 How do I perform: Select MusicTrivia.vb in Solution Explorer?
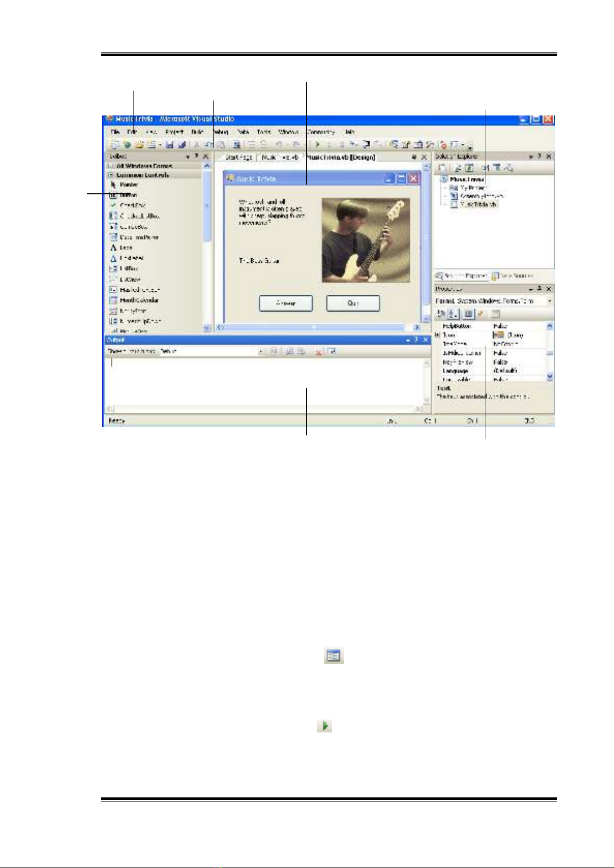click(x=478, y=205)
